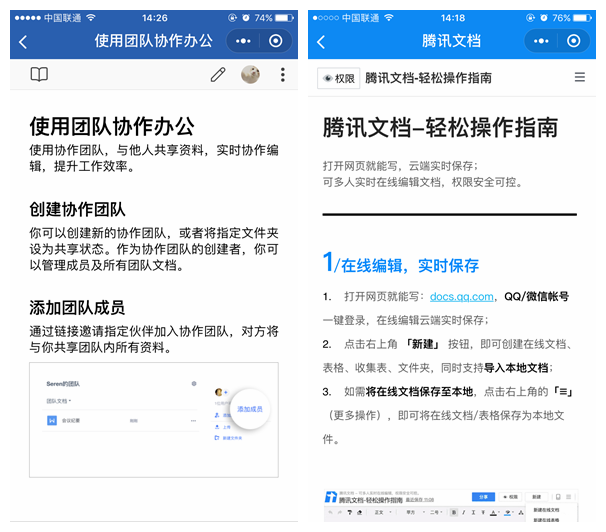The image size is (606, 532).
Task: Expand the 团队文档 dropdown in the embedded image
Action: click(x=58, y=401)
